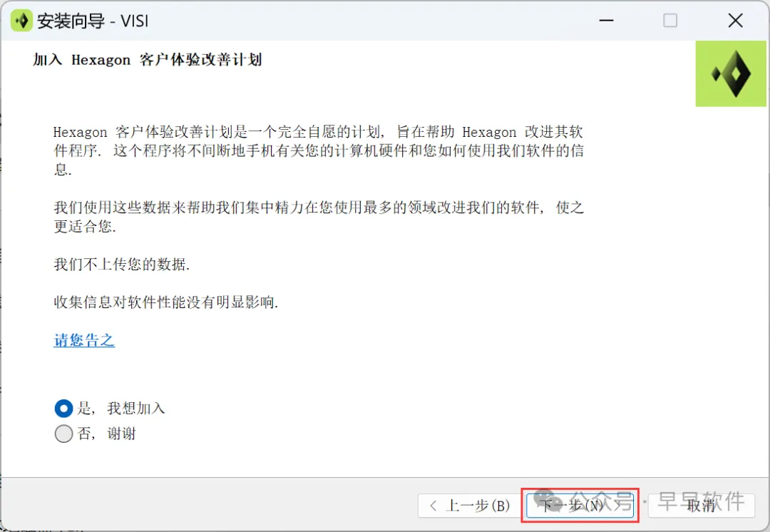Click paragraph starting with 我们使用这些数据

(x=319, y=217)
